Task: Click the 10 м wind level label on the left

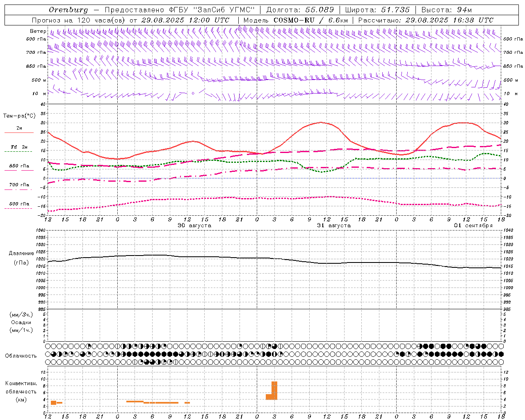Action: (x=39, y=94)
